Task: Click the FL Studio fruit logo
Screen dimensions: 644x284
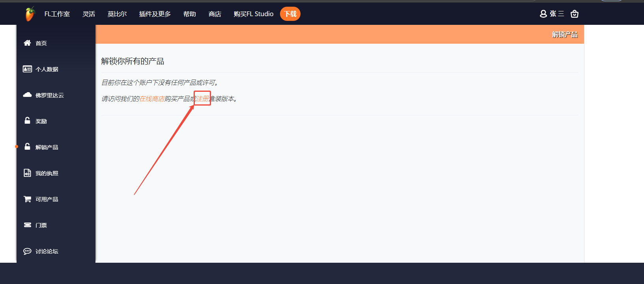Action: 30,14
